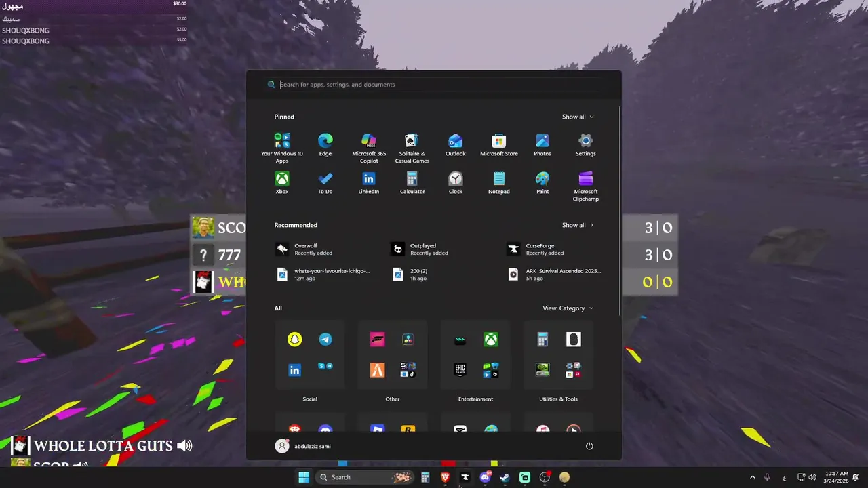Image resolution: width=868 pixels, height=488 pixels.
Task: Open the clock showing 10:17 AM
Action: [x=837, y=477]
